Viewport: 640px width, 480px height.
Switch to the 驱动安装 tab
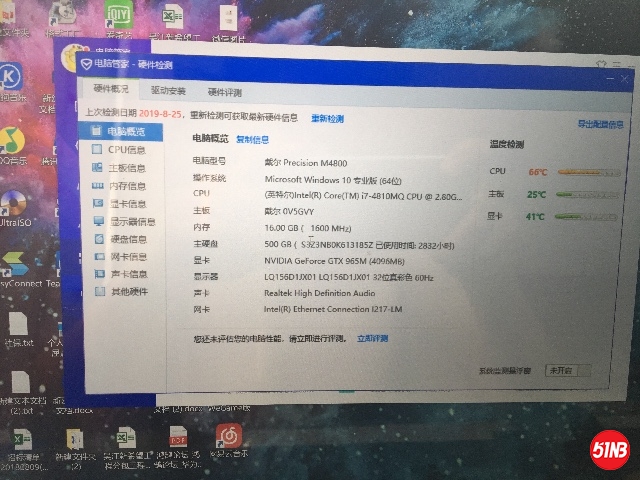click(x=168, y=91)
